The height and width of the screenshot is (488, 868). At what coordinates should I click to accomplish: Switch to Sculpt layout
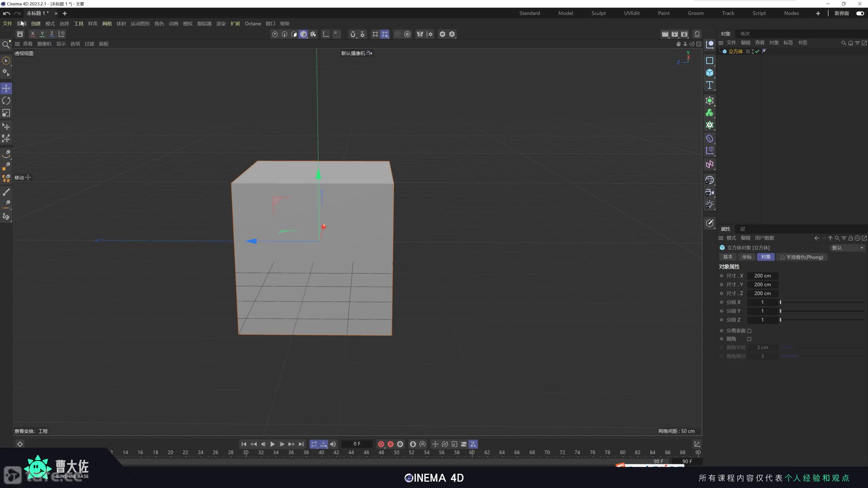point(598,13)
